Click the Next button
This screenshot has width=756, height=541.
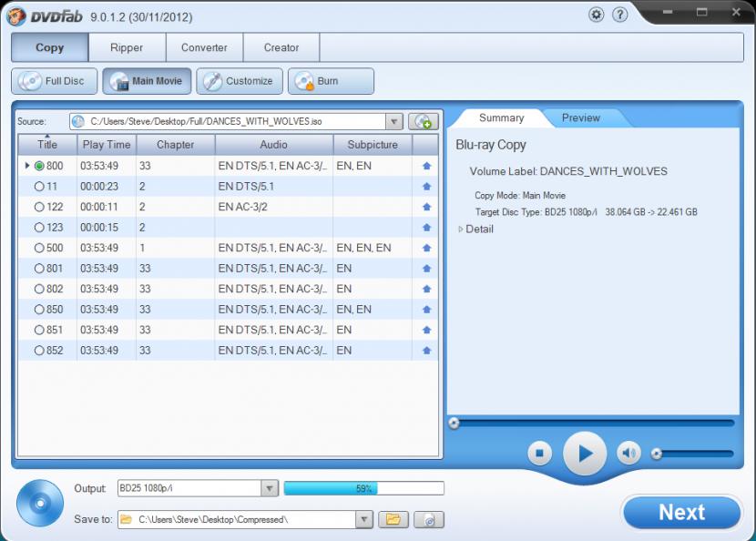pyautogui.click(x=681, y=513)
